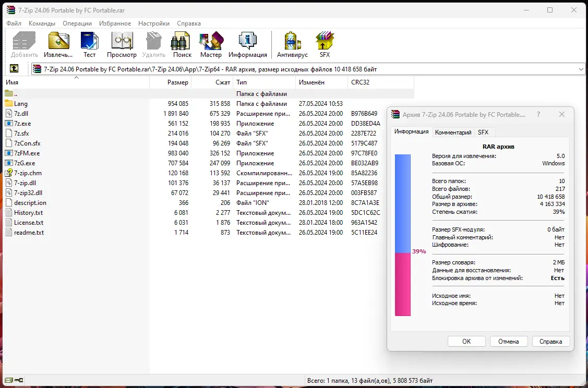Image resolution: width=588 pixels, height=388 pixels.
Task: Open the address bar dropdown arrow
Action: click(x=582, y=68)
